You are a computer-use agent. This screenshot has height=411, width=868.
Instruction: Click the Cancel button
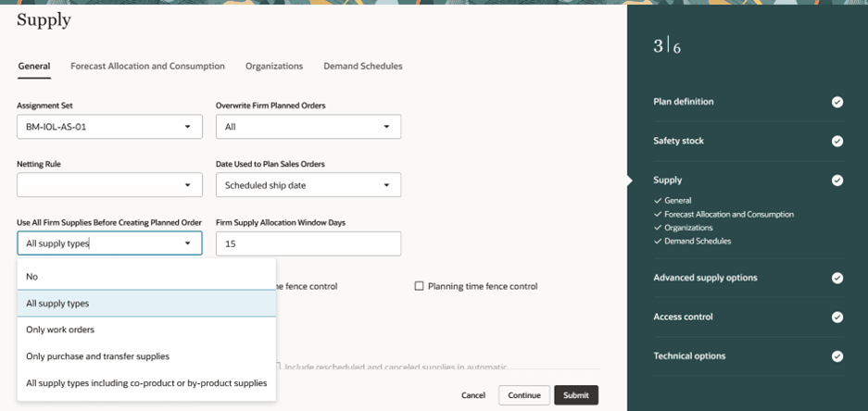473,395
